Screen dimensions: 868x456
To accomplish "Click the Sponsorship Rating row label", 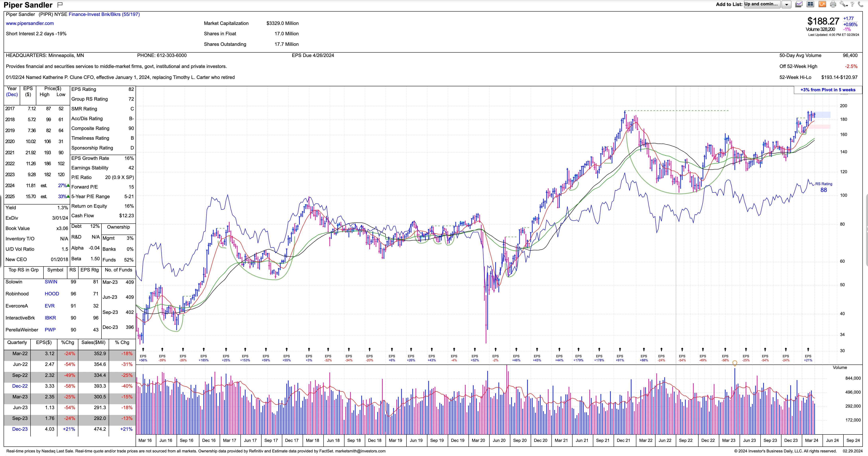I will click(92, 148).
